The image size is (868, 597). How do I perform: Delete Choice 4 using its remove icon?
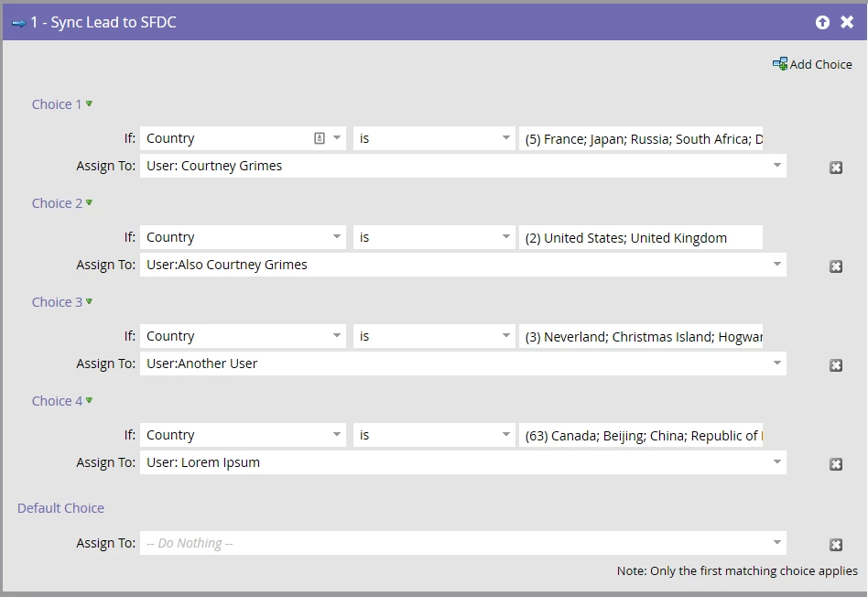[x=836, y=464]
